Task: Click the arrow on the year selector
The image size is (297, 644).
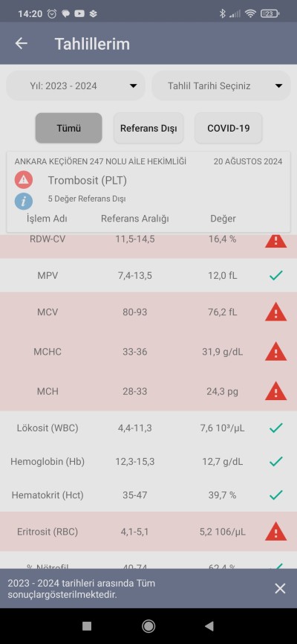Action: (x=133, y=86)
